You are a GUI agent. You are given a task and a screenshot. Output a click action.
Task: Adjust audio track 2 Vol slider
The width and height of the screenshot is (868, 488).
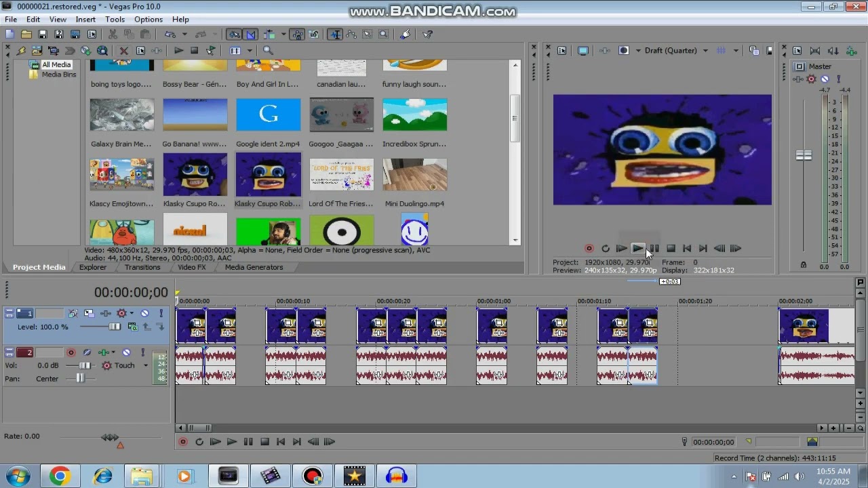coord(85,365)
